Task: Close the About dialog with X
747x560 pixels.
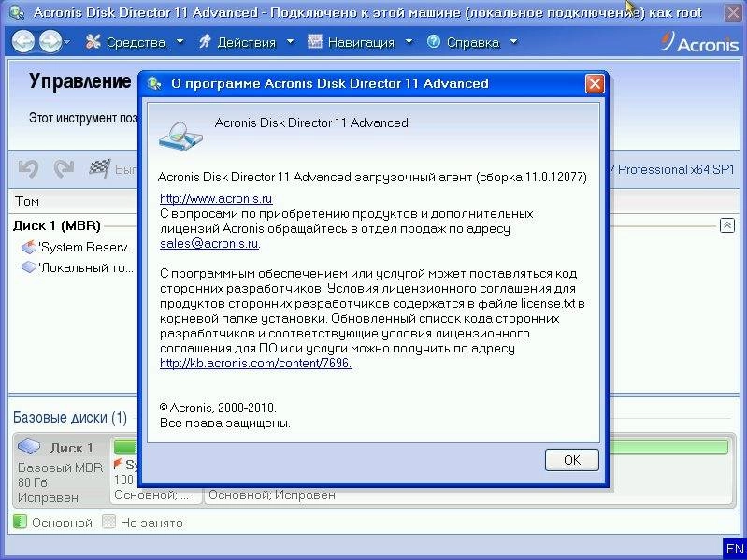Action: (x=594, y=84)
